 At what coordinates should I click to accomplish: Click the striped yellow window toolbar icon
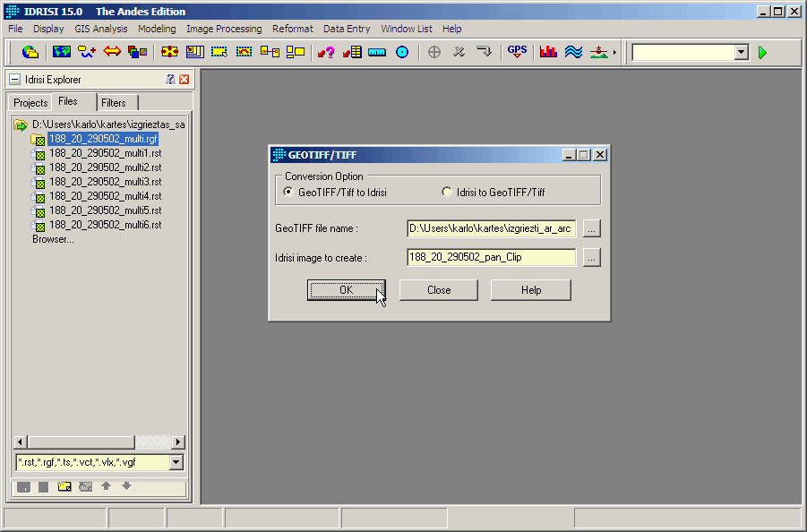[x=195, y=52]
